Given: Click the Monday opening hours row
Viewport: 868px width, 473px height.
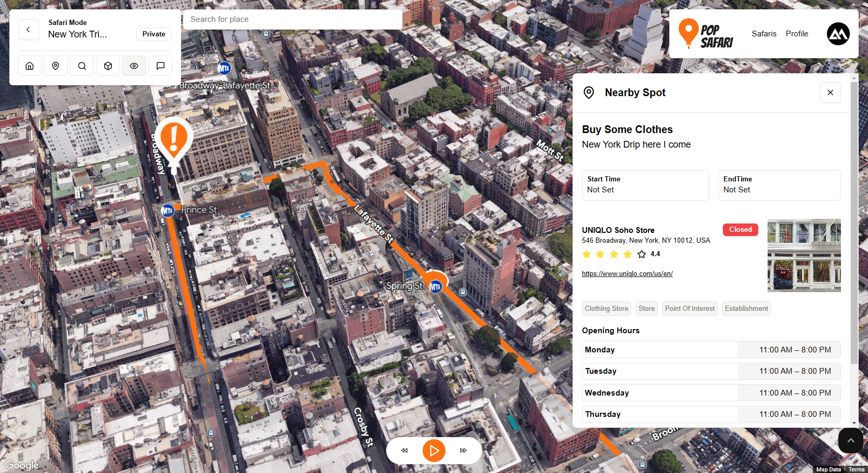Looking at the screenshot, I should coord(711,350).
